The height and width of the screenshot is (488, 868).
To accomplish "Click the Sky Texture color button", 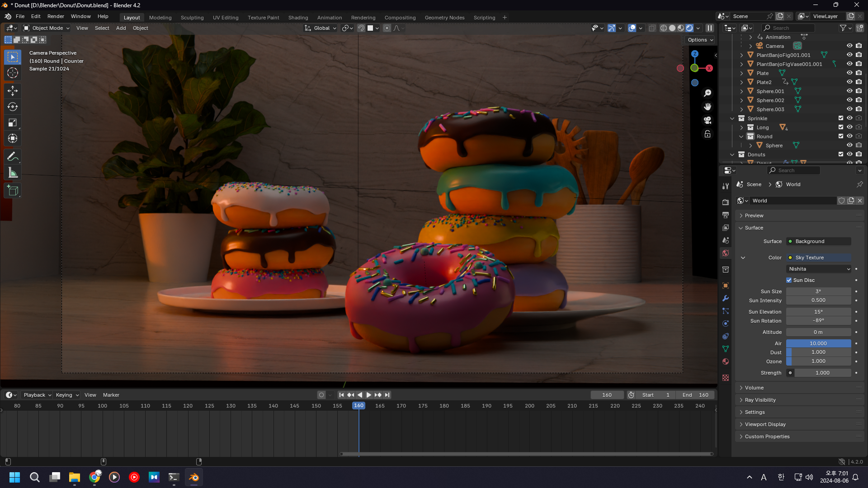I will (x=819, y=258).
